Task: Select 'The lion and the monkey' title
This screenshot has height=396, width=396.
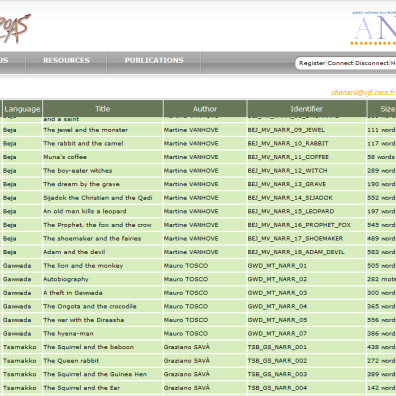Action: (83, 266)
